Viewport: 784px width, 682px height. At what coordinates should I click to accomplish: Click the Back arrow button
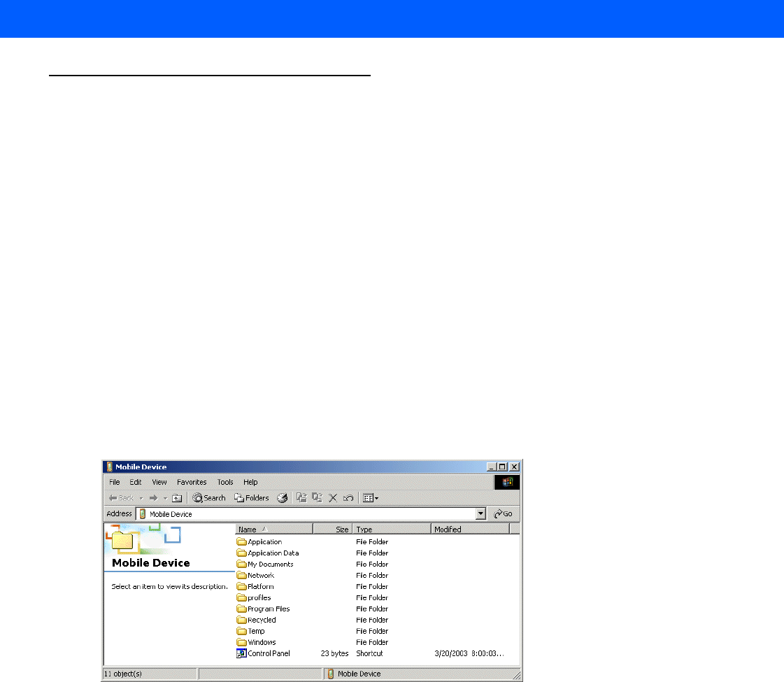[121, 498]
